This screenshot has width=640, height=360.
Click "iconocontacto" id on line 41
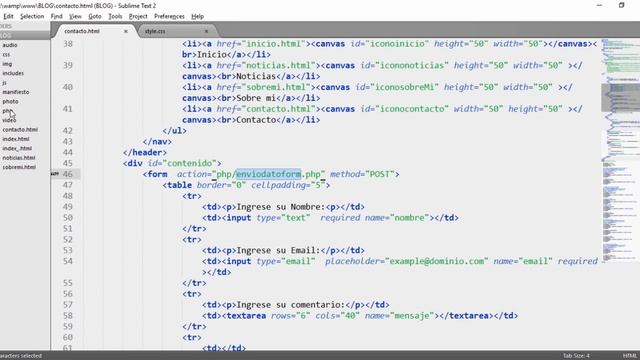pos(412,109)
